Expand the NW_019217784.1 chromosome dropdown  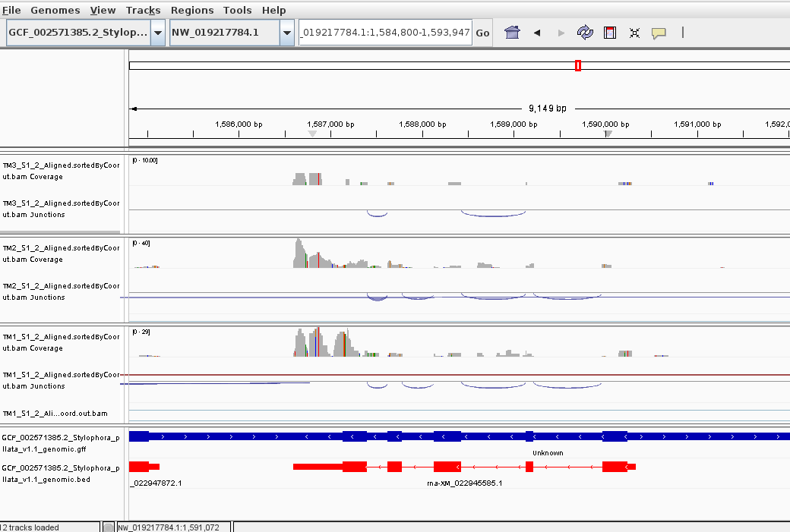(287, 33)
